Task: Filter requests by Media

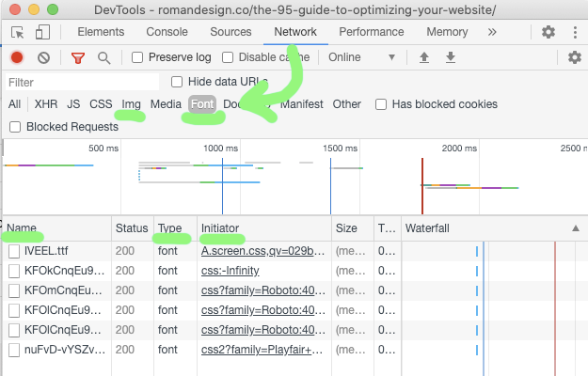Action: click(x=166, y=104)
